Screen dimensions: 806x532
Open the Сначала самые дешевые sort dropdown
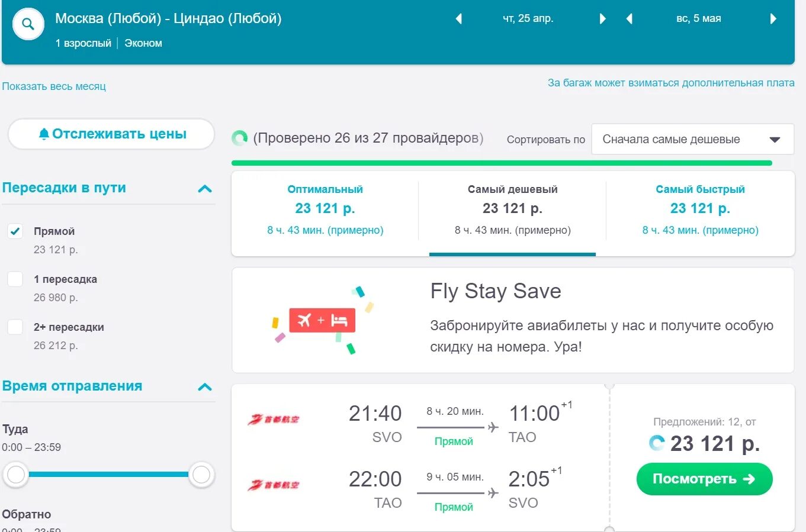click(x=692, y=140)
